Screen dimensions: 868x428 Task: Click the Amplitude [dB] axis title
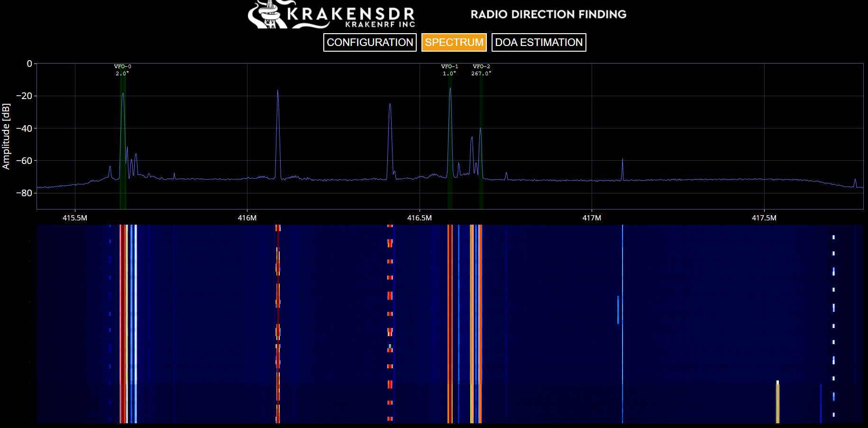pos(6,137)
